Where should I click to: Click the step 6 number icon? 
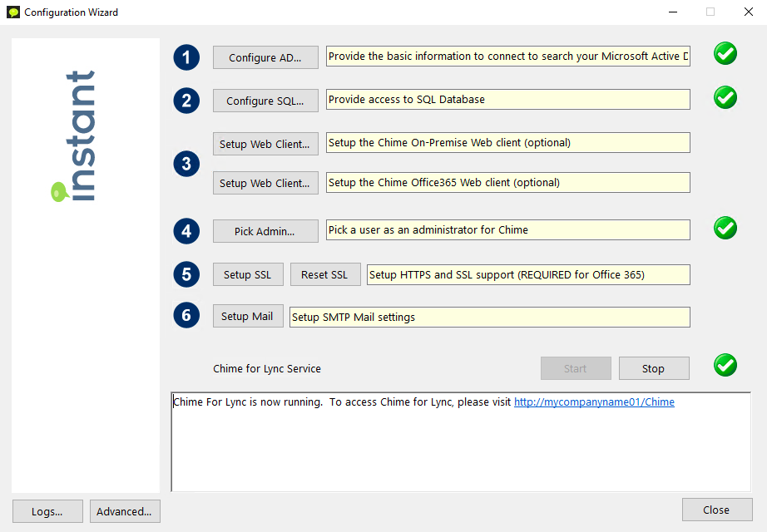tap(186, 315)
